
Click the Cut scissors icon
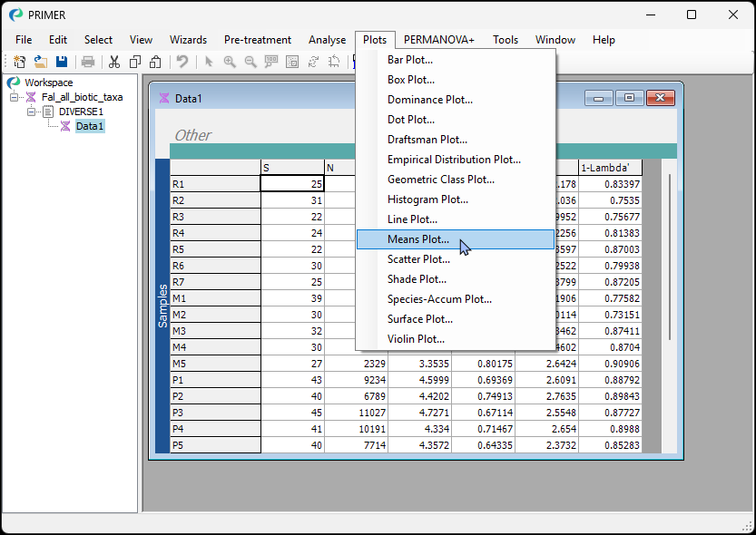point(113,62)
